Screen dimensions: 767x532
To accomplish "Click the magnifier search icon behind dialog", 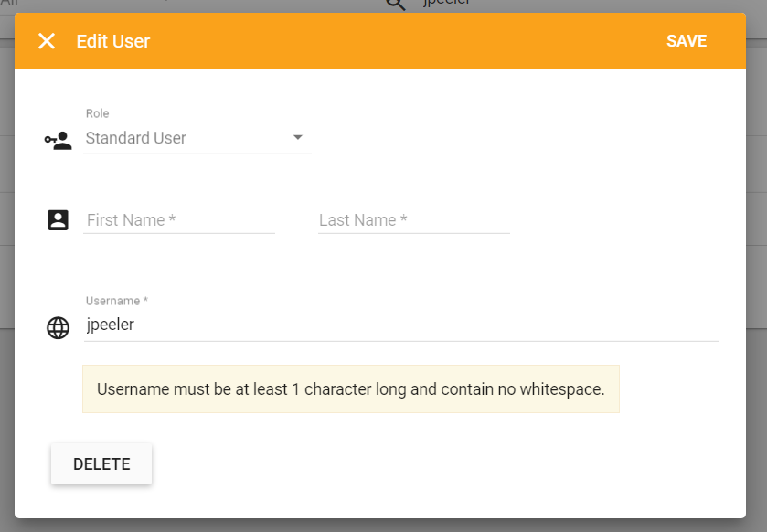I will pos(395,5).
